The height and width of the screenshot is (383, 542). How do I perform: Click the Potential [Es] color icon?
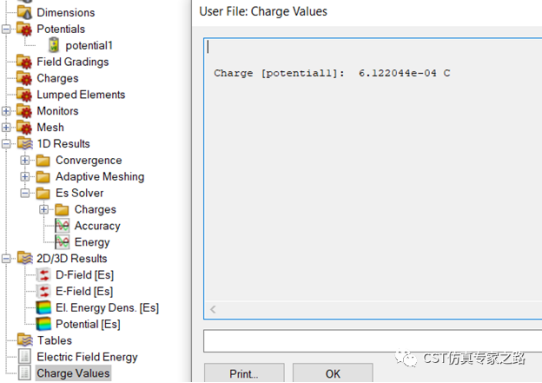pos(44,324)
